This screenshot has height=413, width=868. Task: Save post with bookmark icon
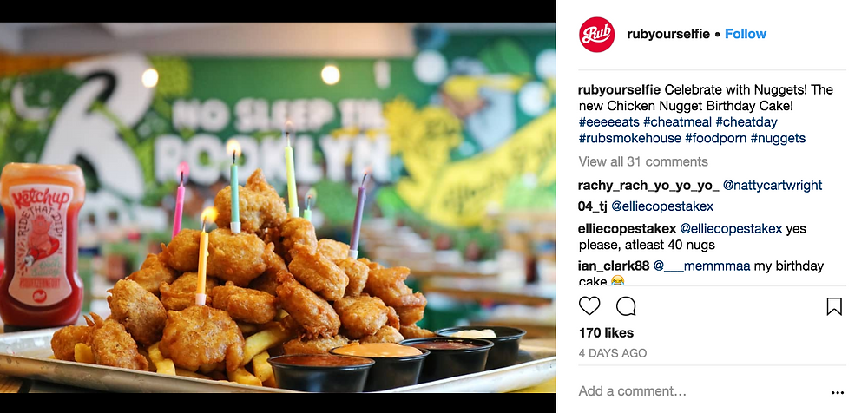coord(834,306)
